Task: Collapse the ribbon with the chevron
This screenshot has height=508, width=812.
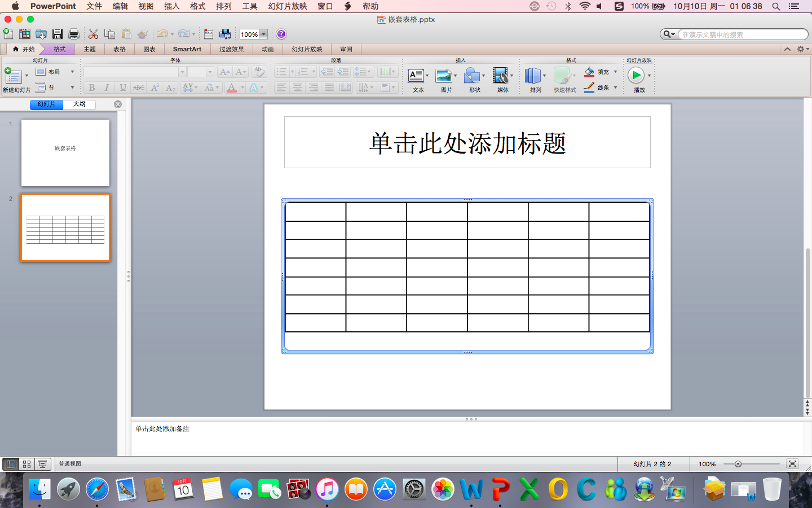Action: tap(787, 49)
